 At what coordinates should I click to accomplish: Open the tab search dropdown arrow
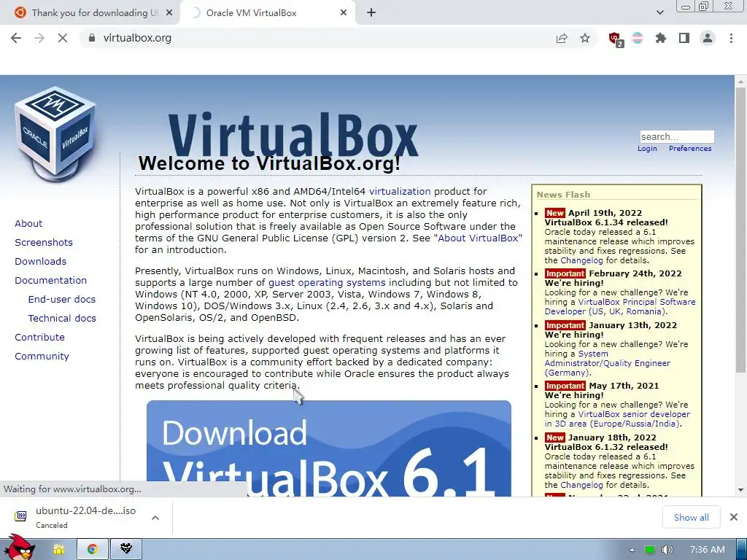tap(659, 13)
